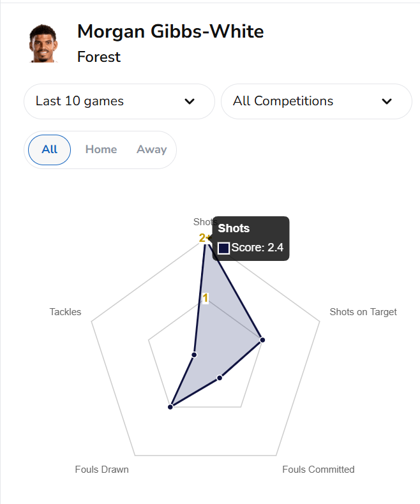Image resolution: width=420 pixels, height=504 pixels.
Task: Click the tooltip's dark score color swatch
Action: 224,248
